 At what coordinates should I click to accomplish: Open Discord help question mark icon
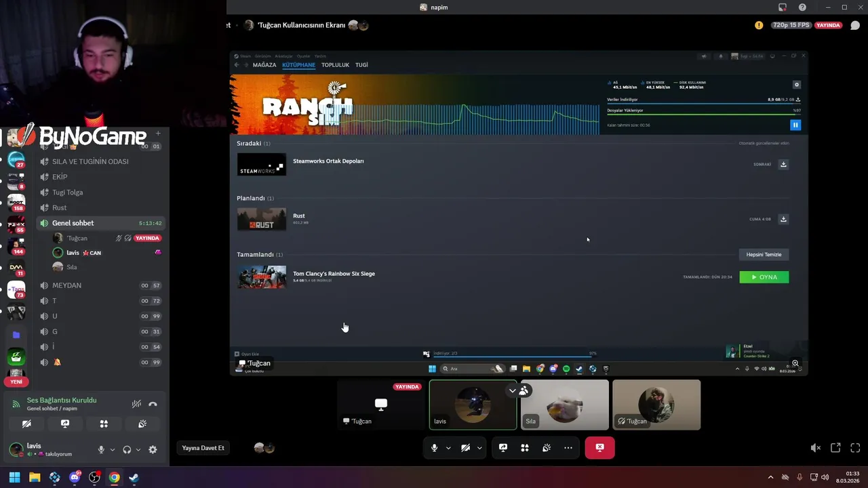point(802,7)
